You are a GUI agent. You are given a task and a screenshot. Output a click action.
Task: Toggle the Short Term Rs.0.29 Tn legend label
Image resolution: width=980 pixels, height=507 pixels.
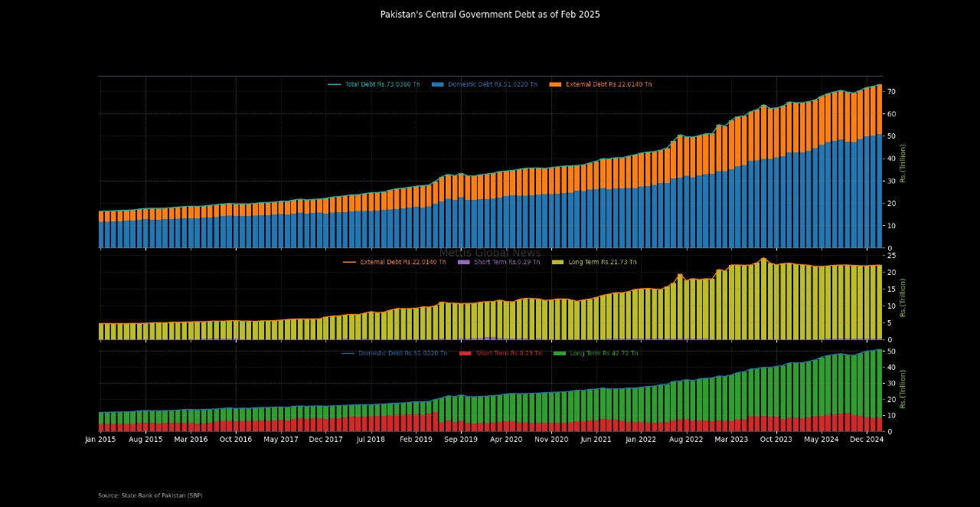[x=508, y=262]
